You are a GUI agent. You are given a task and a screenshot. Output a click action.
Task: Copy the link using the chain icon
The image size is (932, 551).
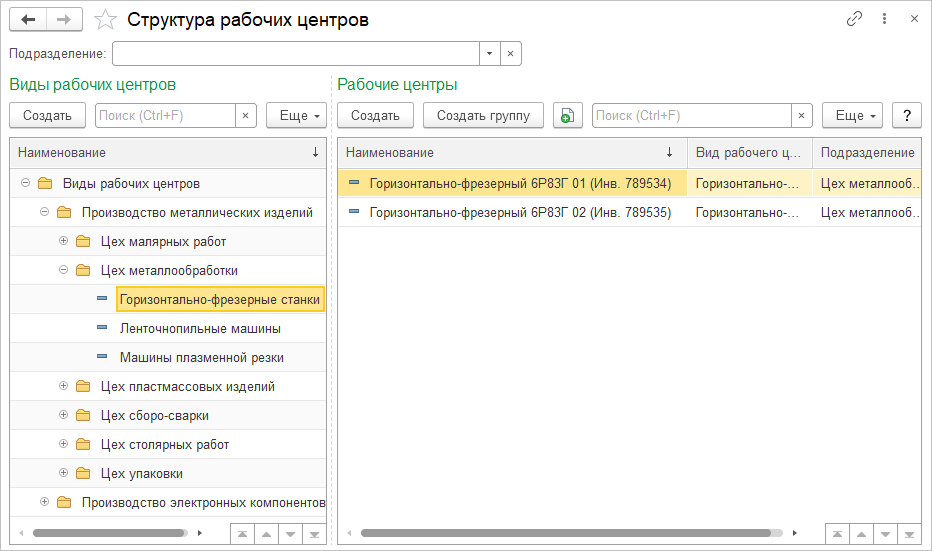point(854,19)
